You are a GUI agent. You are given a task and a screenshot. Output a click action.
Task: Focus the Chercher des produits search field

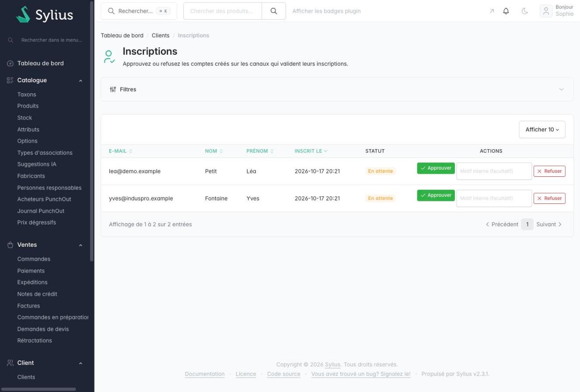click(x=223, y=11)
